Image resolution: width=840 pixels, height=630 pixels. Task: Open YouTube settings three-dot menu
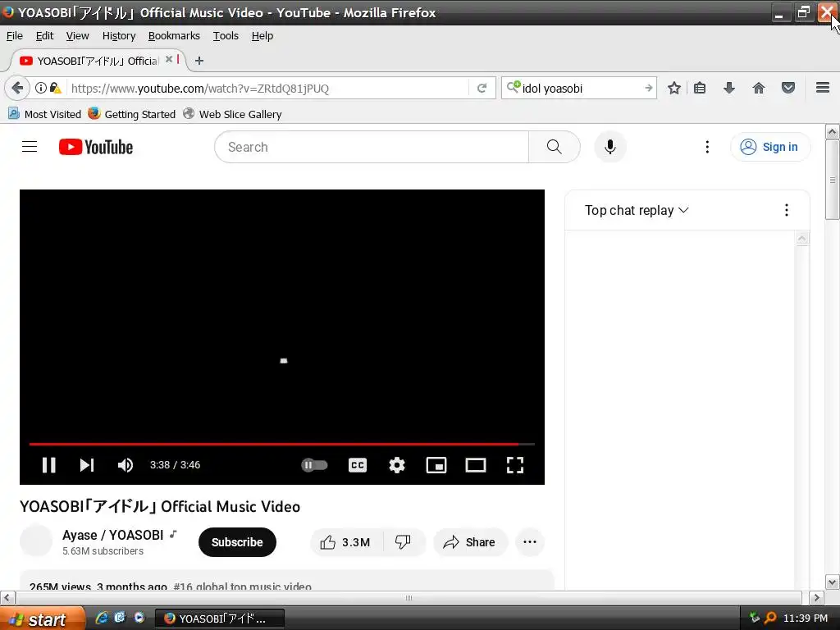707,147
